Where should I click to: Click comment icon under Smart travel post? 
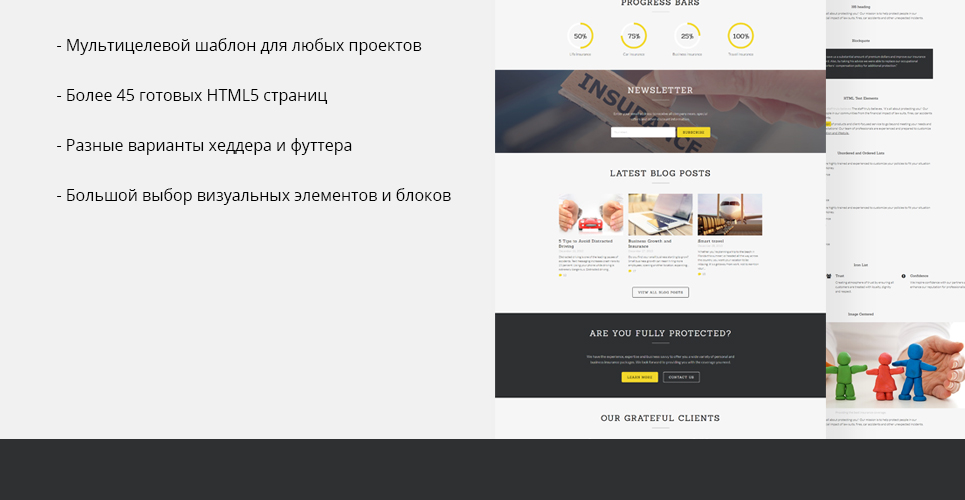coord(699,274)
